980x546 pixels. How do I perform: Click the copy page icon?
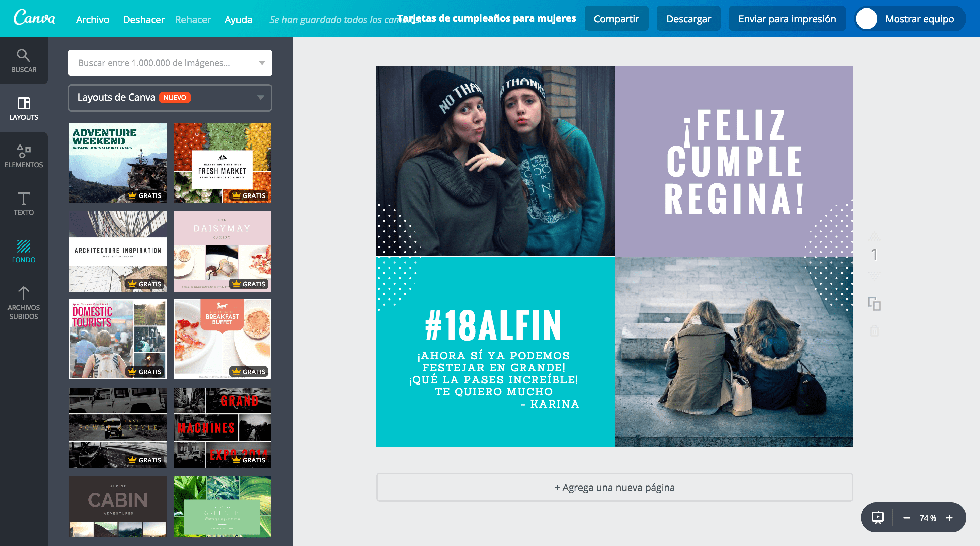(874, 304)
